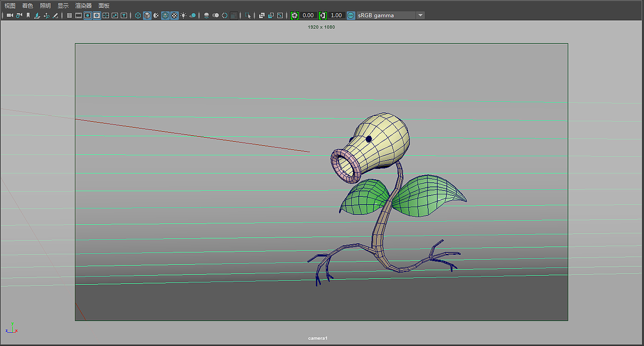Click the use all lights bulb icon
Screen dimensions: 644x346
tap(184, 15)
